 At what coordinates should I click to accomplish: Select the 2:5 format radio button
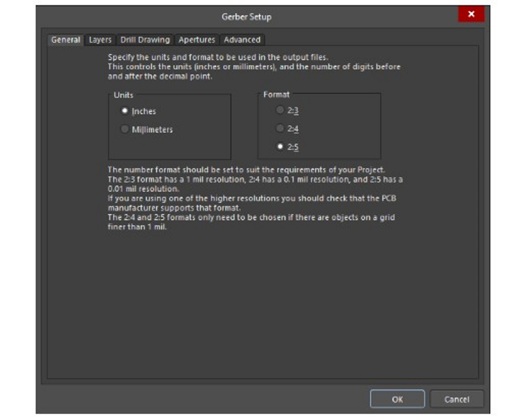281,147
